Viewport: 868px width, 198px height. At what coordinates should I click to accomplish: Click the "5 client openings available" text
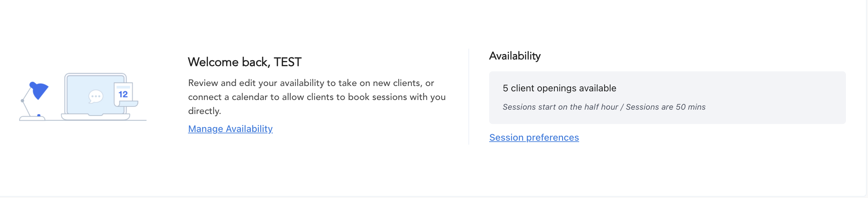[x=559, y=88]
